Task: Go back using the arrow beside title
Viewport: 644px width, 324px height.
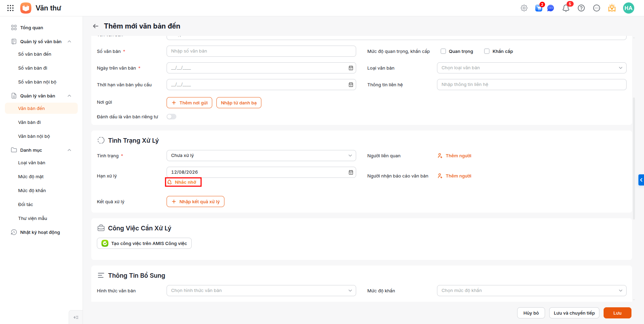Action: pyautogui.click(x=95, y=26)
